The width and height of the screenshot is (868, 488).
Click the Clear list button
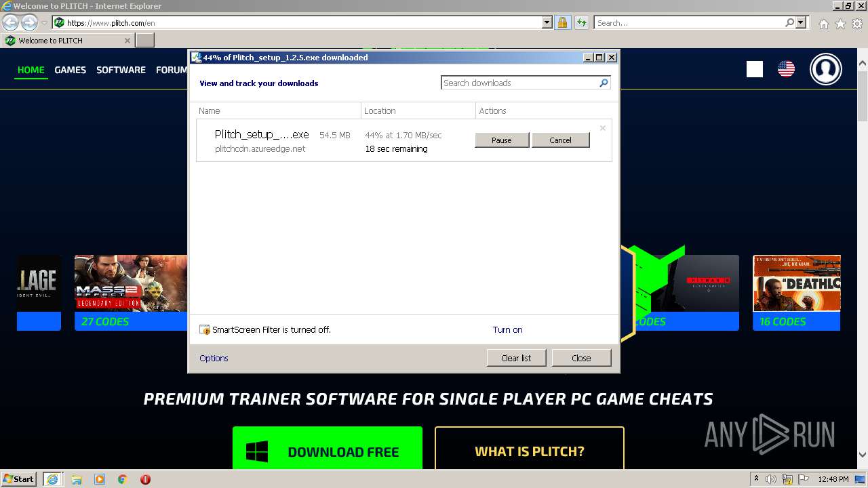(516, 358)
